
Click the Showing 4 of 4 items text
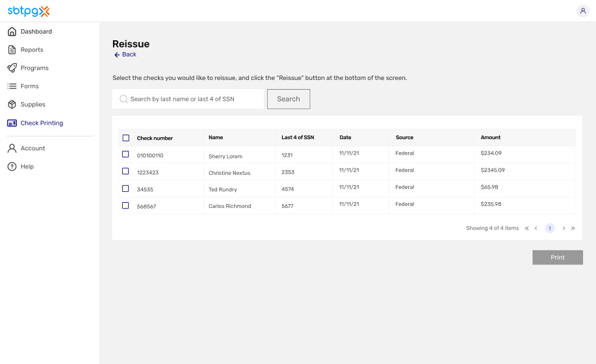(x=492, y=228)
